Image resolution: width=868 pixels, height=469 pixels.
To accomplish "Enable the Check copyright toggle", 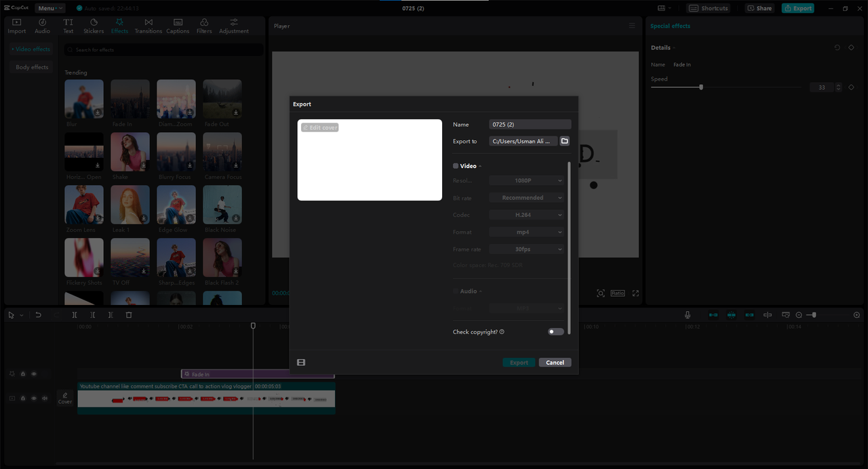I will (x=556, y=332).
